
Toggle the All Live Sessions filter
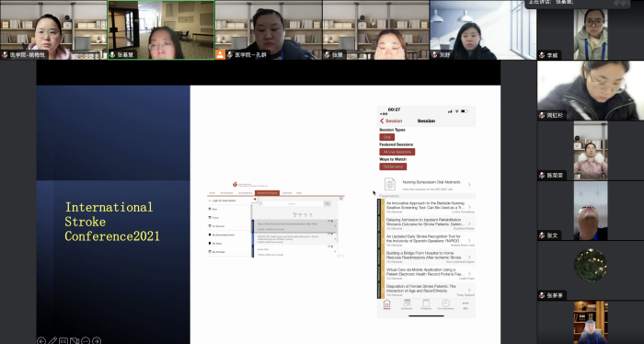point(397,152)
